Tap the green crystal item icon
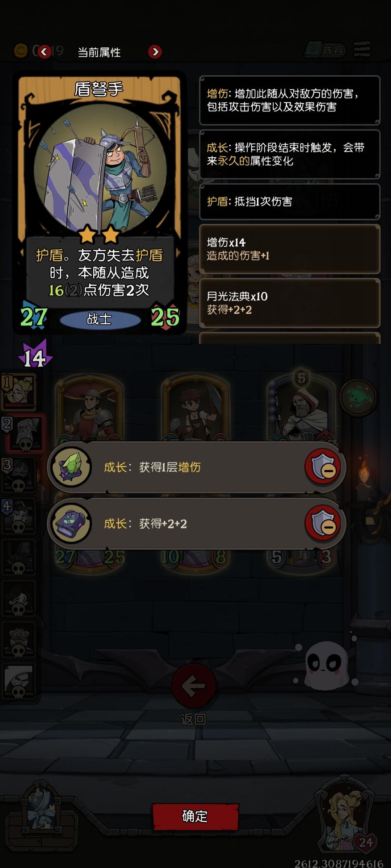 point(71,467)
